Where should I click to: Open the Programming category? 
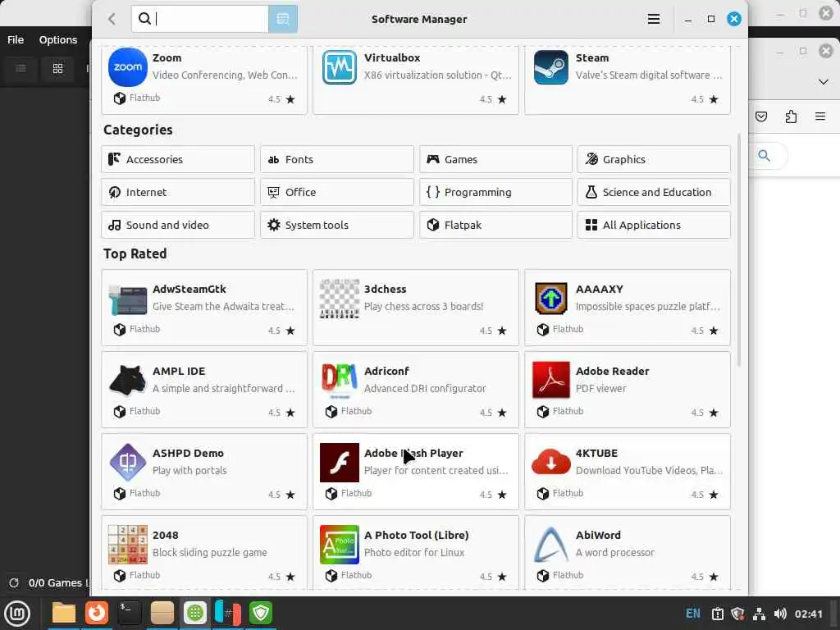[x=495, y=192]
